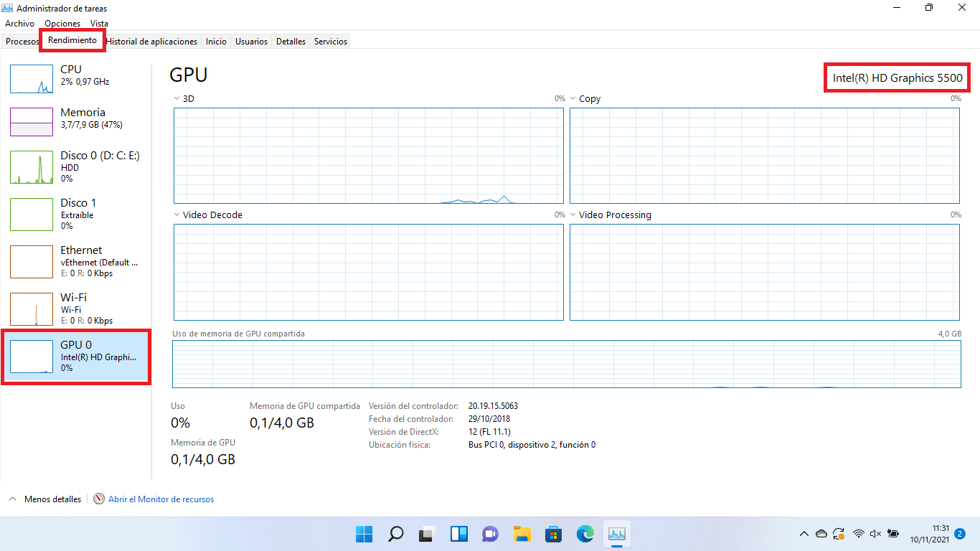This screenshot has width=980, height=551.
Task: Select the GPU 0 performance entry
Action: click(x=75, y=357)
